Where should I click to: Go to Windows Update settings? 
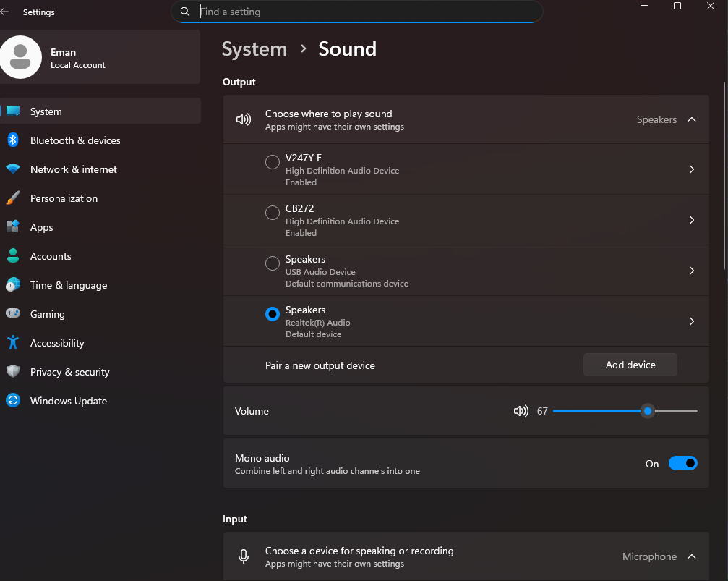click(x=100, y=401)
